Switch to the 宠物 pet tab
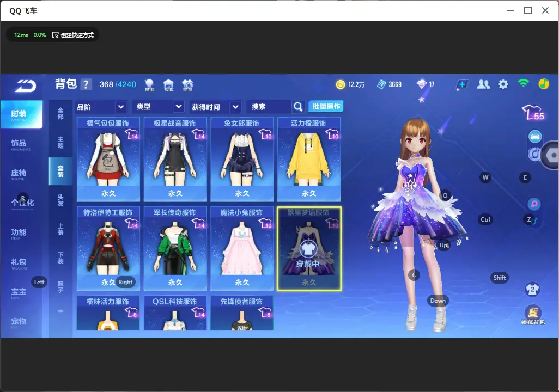 pyautogui.click(x=20, y=322)
